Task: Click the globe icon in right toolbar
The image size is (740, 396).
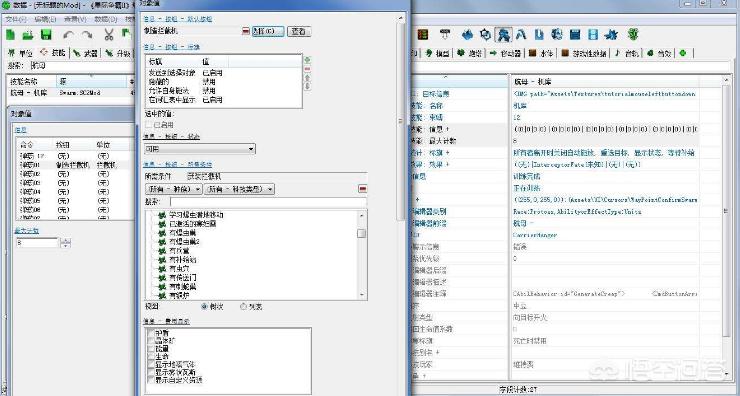Action: pyautogui.click(x=557, y=34)
